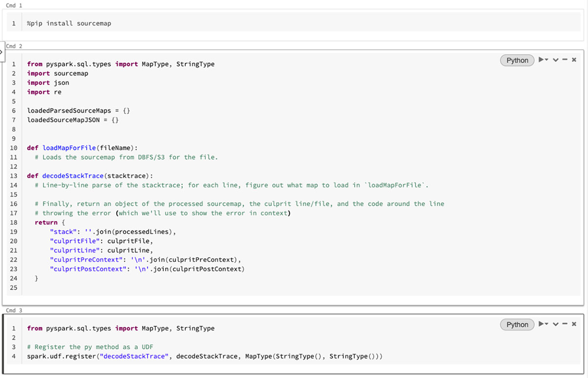Screen dimensions: 588x378
Task: Click line number 18 in Cmd 2
Action: tap(14, 222)
